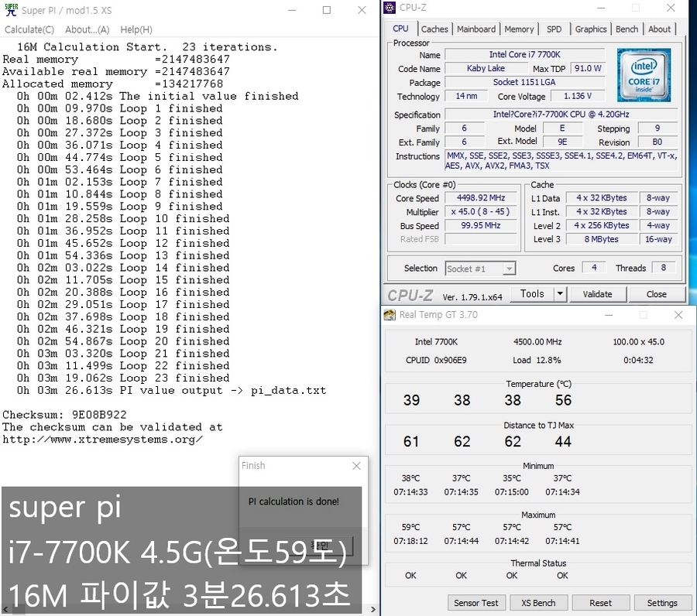This screenshot has width=697, height=616.
Task: Click the Reset button in Real Temp
Action: (x=600, y=603)
